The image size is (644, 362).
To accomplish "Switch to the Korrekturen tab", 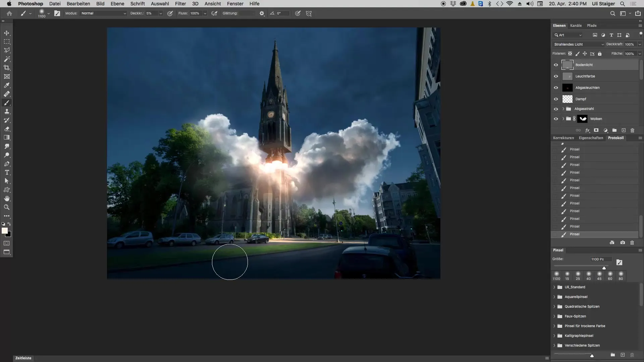I will [563, 138].
